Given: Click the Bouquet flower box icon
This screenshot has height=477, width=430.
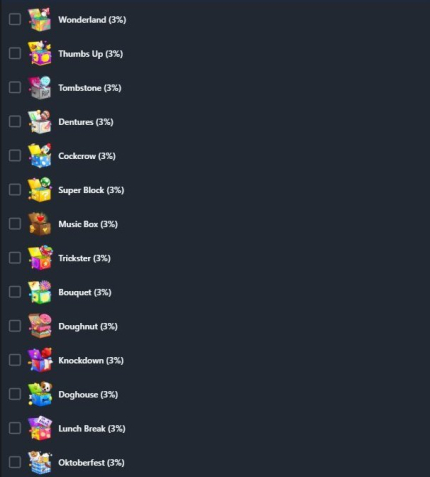Looking at the screenshot, I should coord(40,292).
